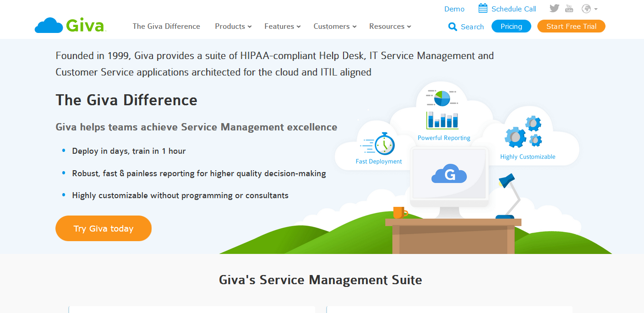The image size is (644, 313).
Task: Click the search magnifying glass icon
Action: coord(453,27)
